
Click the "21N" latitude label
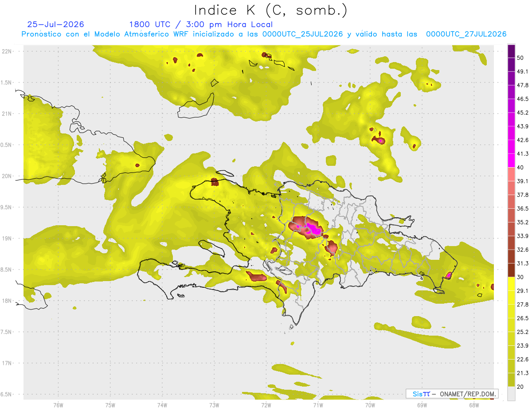coord(8,114)
